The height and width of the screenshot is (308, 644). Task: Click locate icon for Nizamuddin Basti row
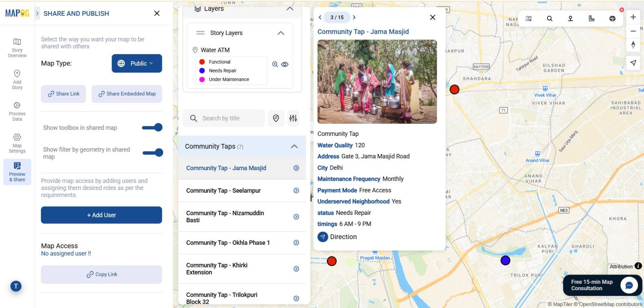coord(296,217)
